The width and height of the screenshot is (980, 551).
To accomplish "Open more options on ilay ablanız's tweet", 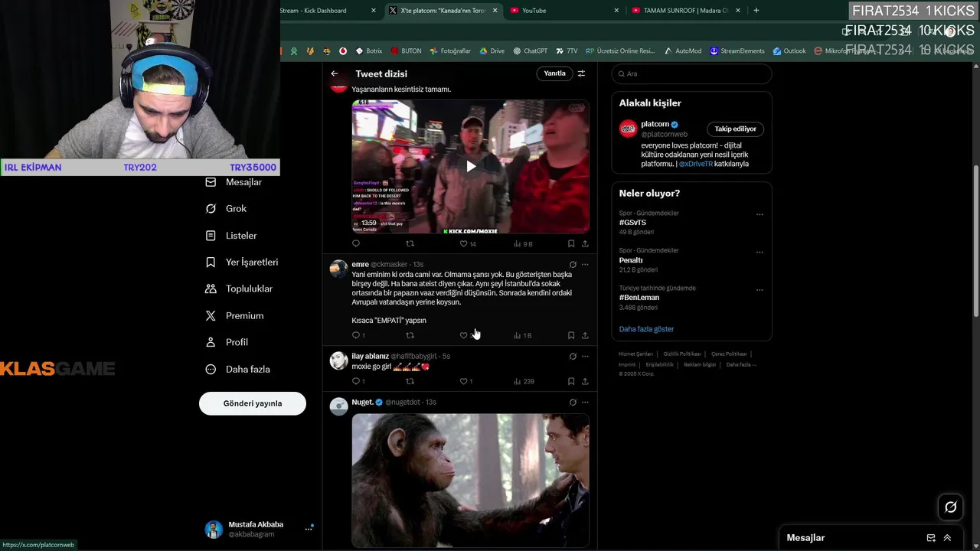I will pyautogui.click(x=585, y=357).
